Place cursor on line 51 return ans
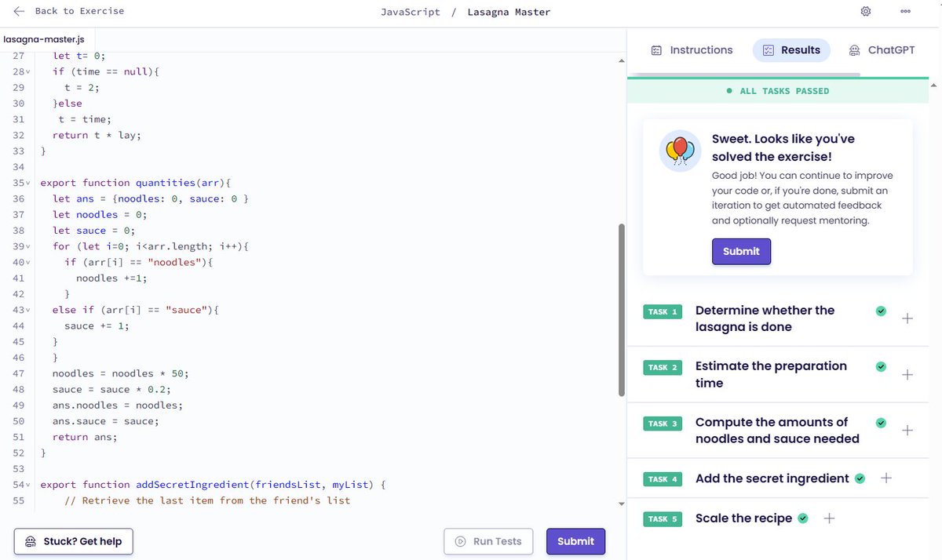942x560 pixels. [85, 437]
